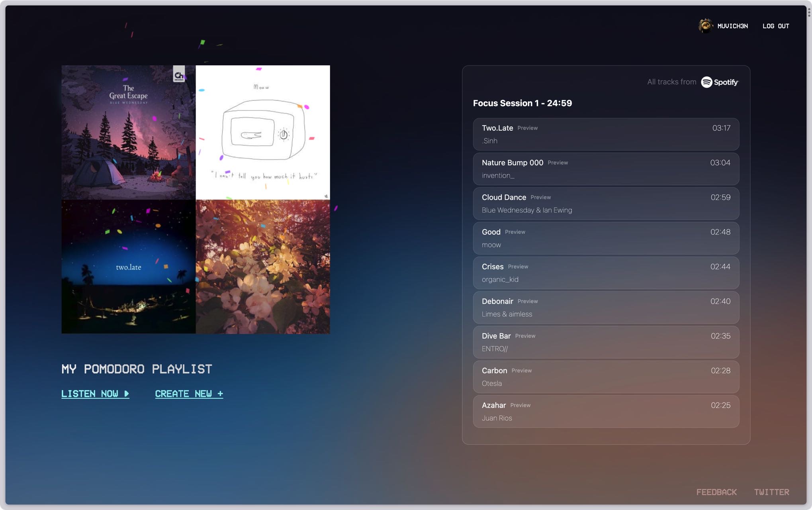Viewport: 812px width, 510px height.
Task: Open The Great Escape album cover
Action: (x=128, y=132)
